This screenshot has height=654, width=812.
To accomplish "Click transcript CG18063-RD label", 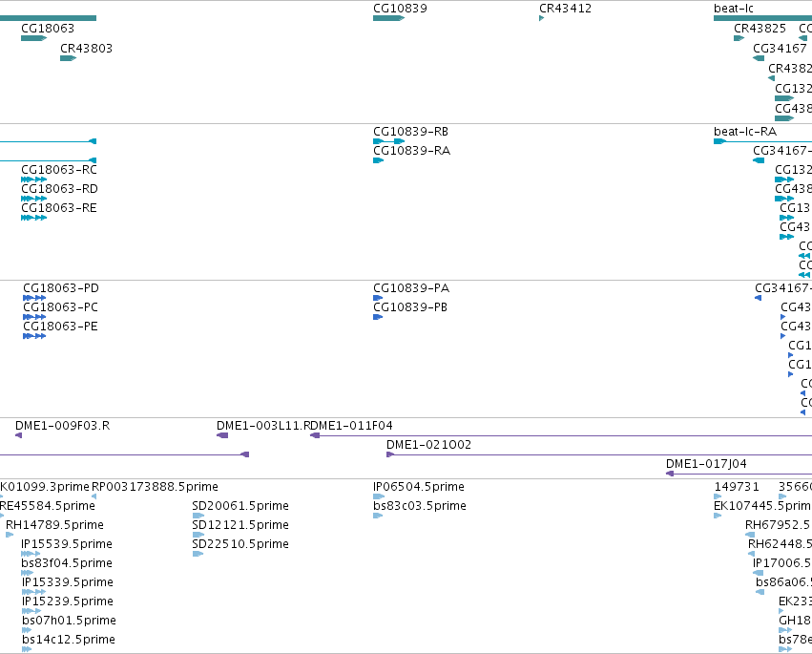I will (x=59, y=189).
